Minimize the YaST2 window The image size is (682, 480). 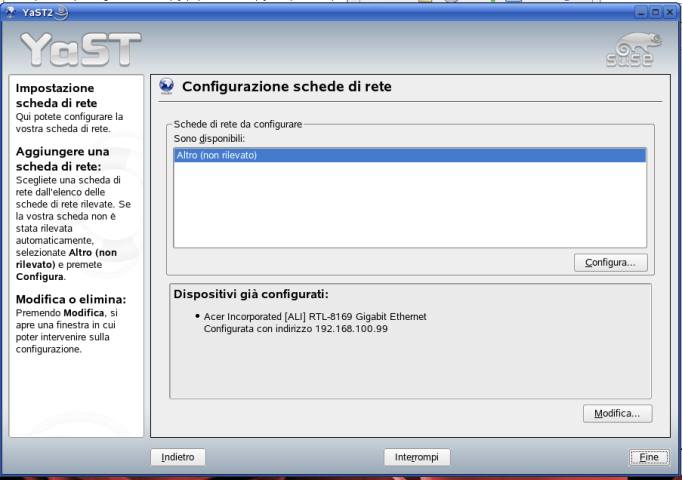click(641, 13)
